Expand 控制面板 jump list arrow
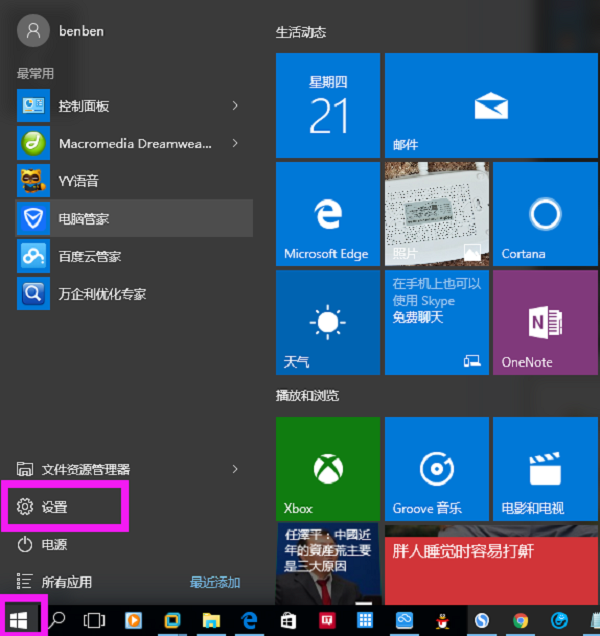600x636 pixels. pos(235,106)
